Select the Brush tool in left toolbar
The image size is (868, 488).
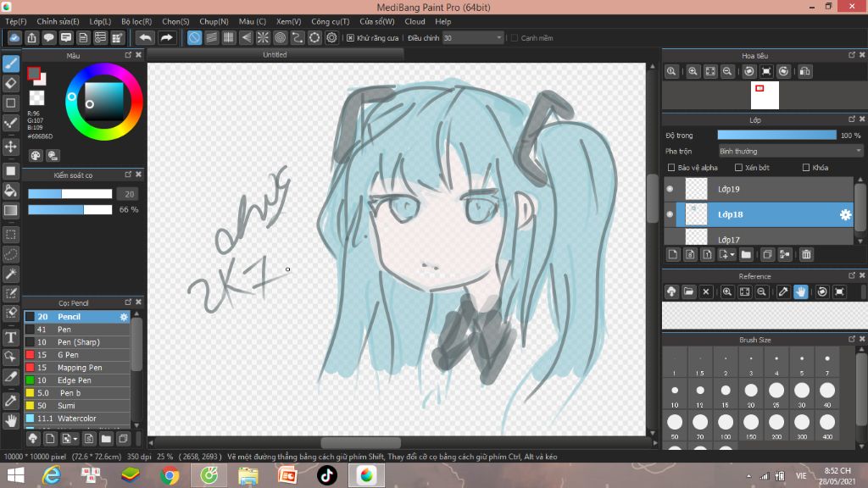10,64
